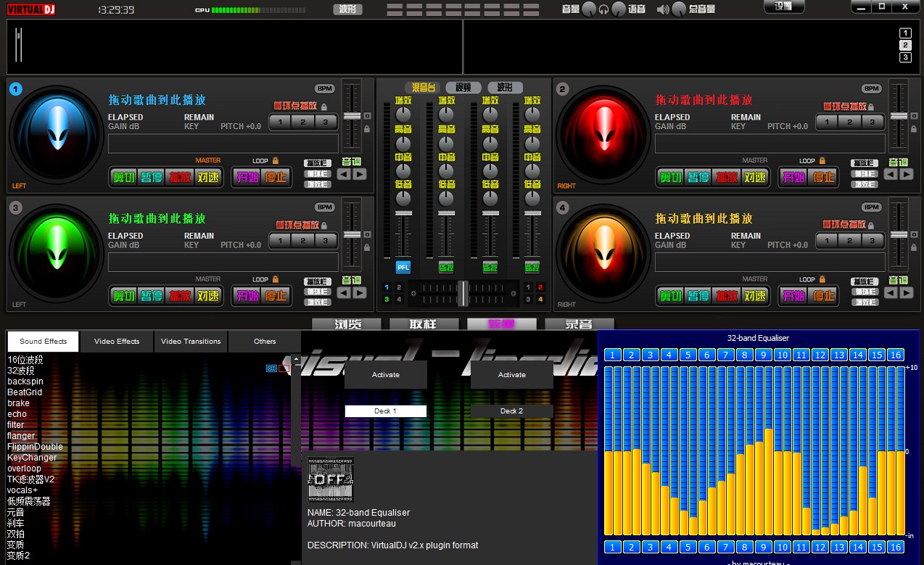
Task: Open the 设置 settings button
Action: pos(784,7)
